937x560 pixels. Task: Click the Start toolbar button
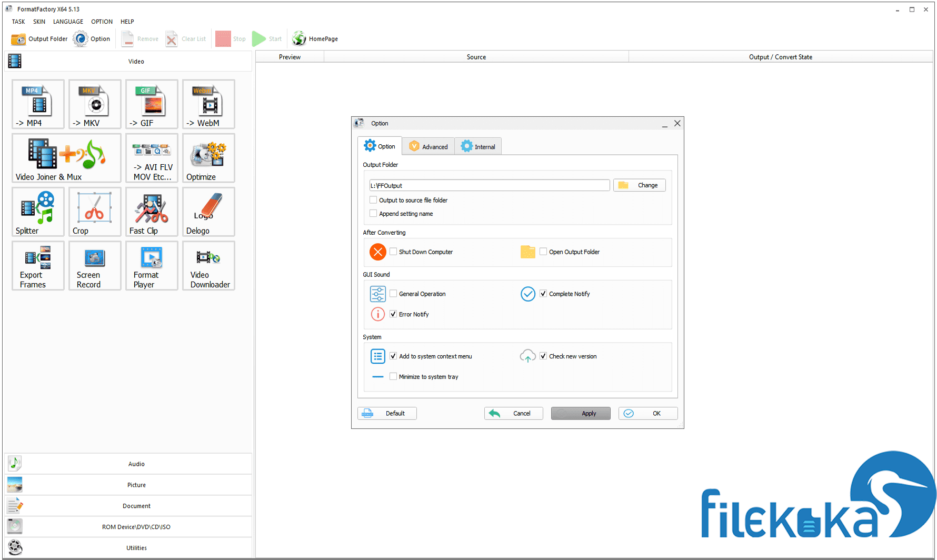267,39
